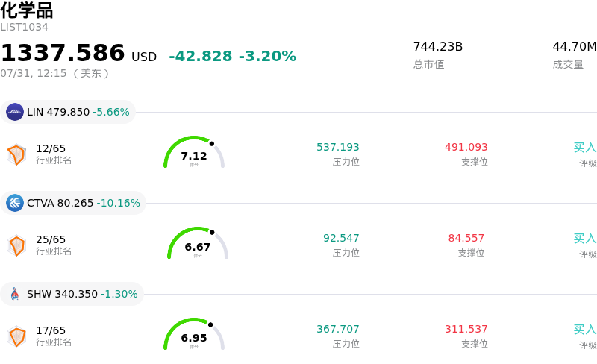Screen dimensions: 597x364
Task: Click the total market cap 744.23B
Action: (438, 46)
